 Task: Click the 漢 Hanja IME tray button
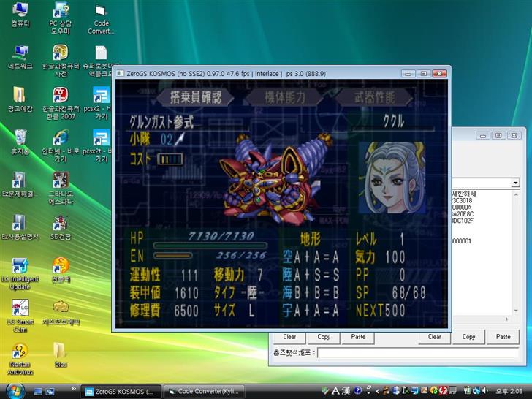coord(346,390)
